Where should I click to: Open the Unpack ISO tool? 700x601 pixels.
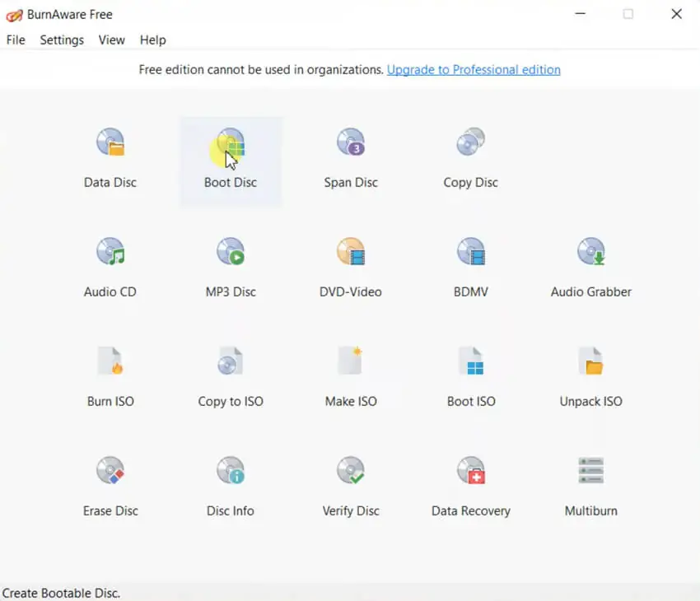click(591, 376)
